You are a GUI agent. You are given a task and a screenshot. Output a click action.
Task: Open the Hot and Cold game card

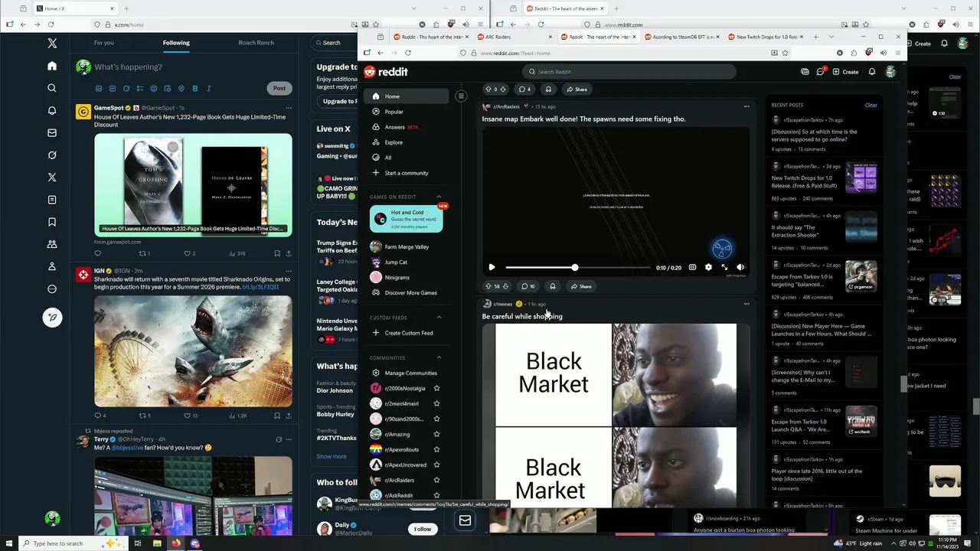click(406, 218)
